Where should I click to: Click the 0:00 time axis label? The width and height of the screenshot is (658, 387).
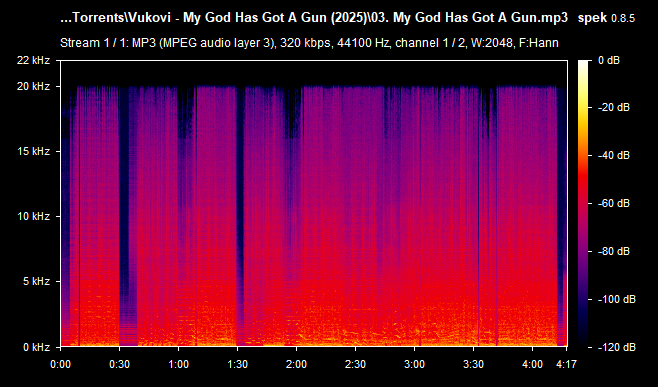click(60, 364)
